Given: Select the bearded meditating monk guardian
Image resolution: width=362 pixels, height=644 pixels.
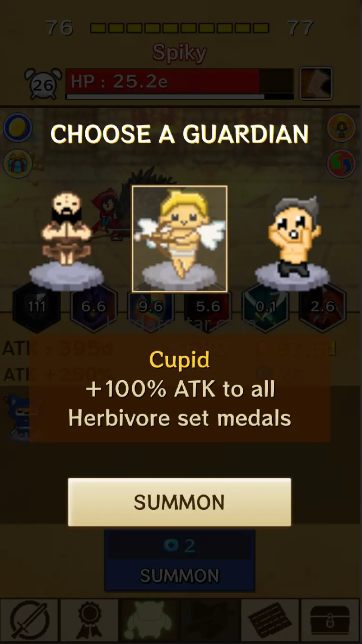Looking at the screenshot, I should coord(66,239).
